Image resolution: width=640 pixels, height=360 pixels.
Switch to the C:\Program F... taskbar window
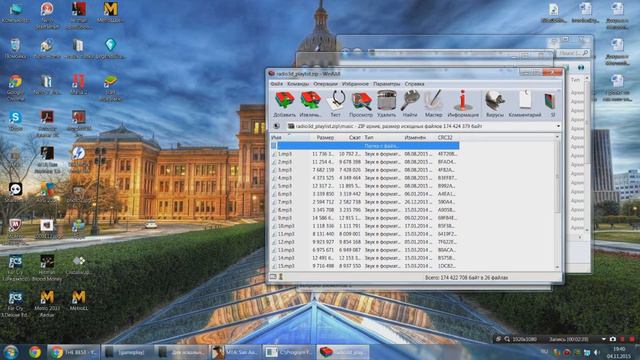(290, 352)
